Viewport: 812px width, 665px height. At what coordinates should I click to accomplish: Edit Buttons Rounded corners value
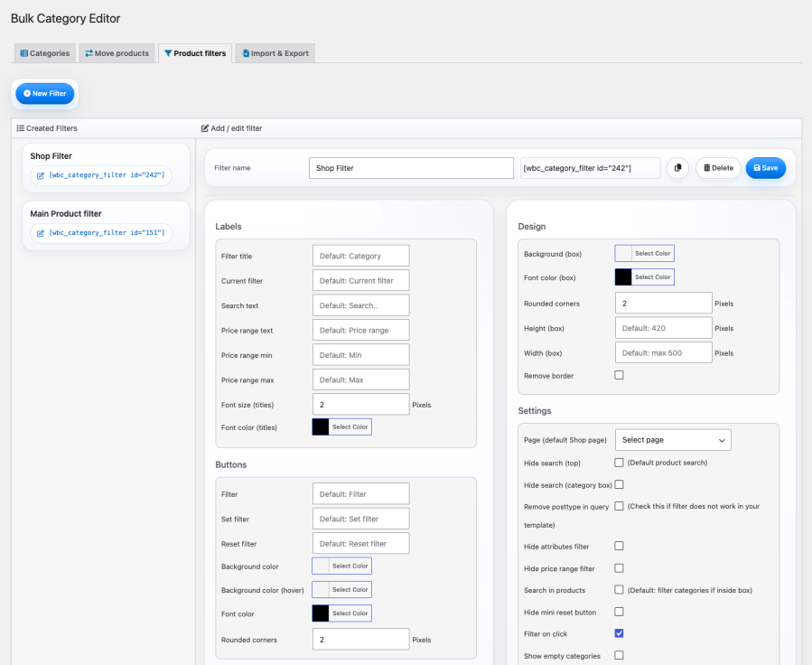(x=361, y=640)
